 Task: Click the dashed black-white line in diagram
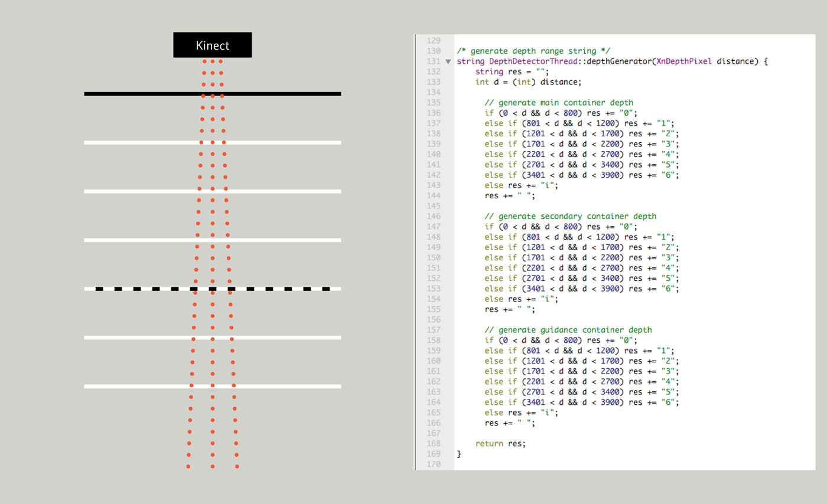(213, 289)
